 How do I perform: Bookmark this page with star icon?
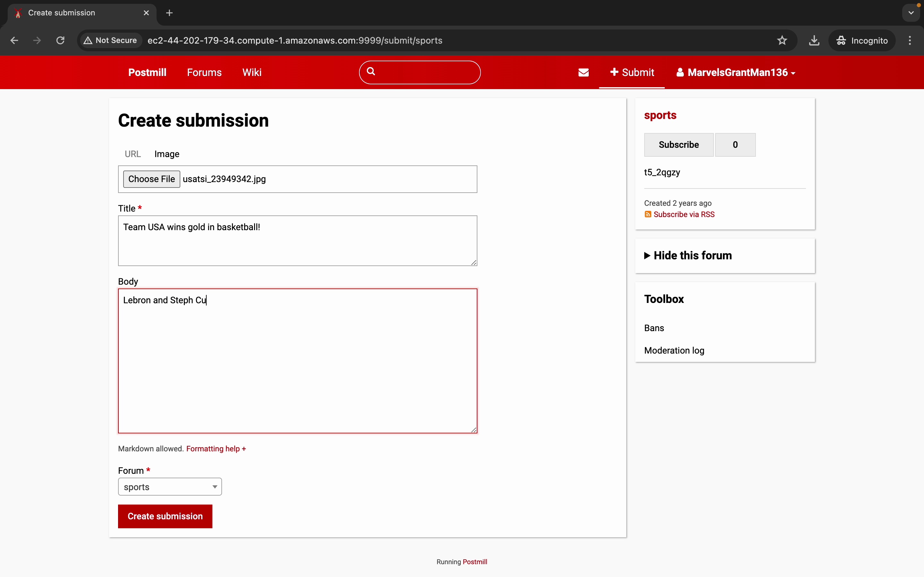point(782,40)
